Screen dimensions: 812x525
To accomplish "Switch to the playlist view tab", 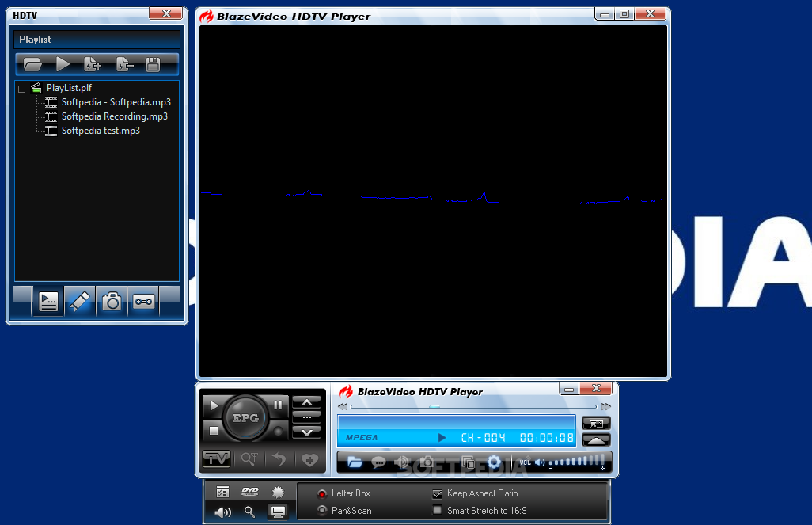I will click(48, 301).
